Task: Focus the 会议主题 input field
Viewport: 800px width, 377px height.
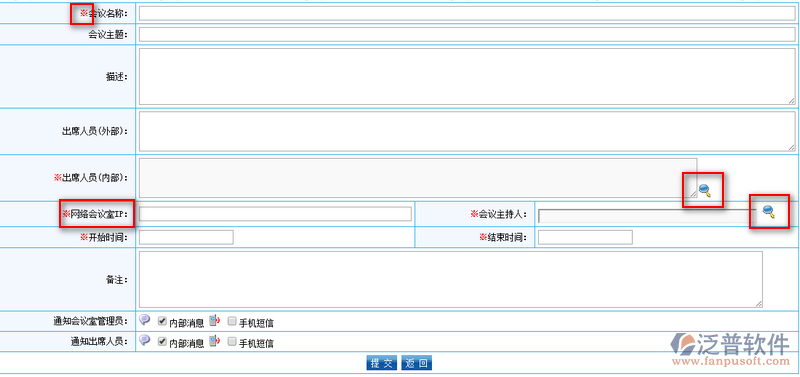Action: [467, 34]
